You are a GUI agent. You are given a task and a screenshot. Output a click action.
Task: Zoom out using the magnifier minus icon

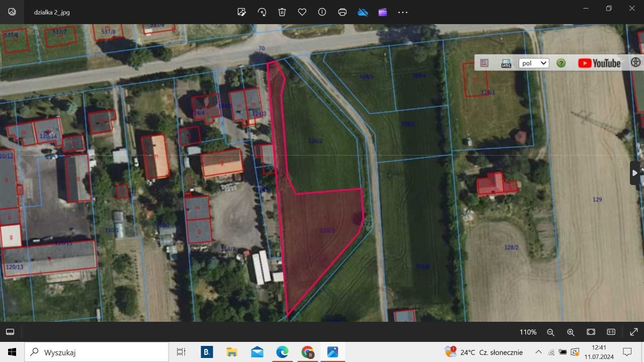pos(550,332)
